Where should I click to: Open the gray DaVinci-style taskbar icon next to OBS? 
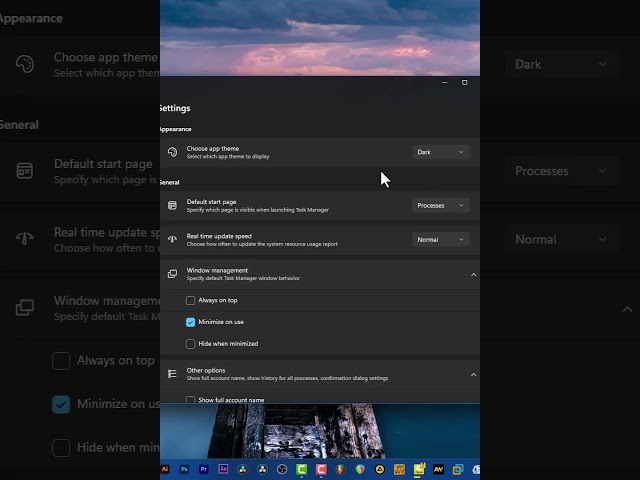point(262,469)
